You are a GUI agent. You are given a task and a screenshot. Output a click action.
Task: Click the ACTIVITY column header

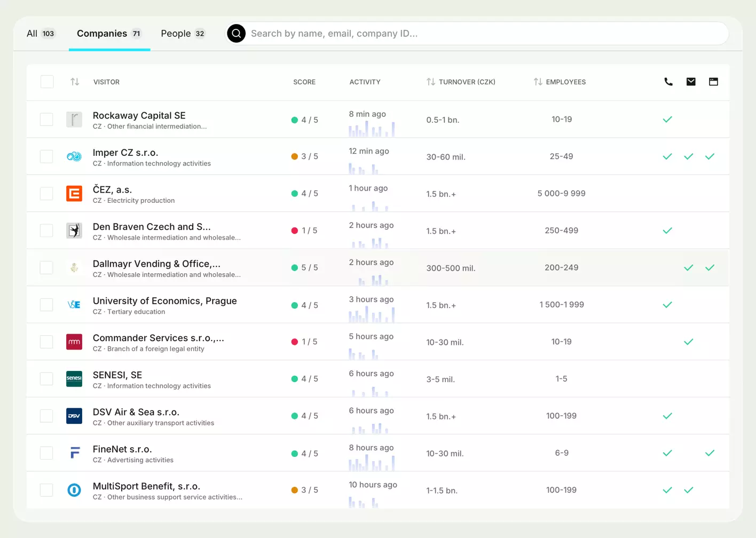click(365, 82)
